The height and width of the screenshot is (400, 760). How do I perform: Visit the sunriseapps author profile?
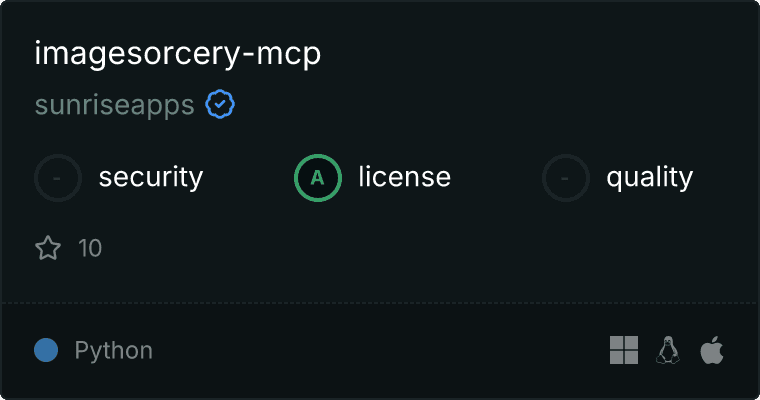pos(114,105)
